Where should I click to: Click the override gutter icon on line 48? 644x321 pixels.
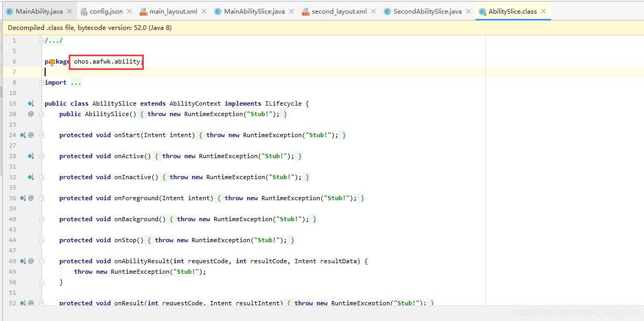click(x=23, y=261)
